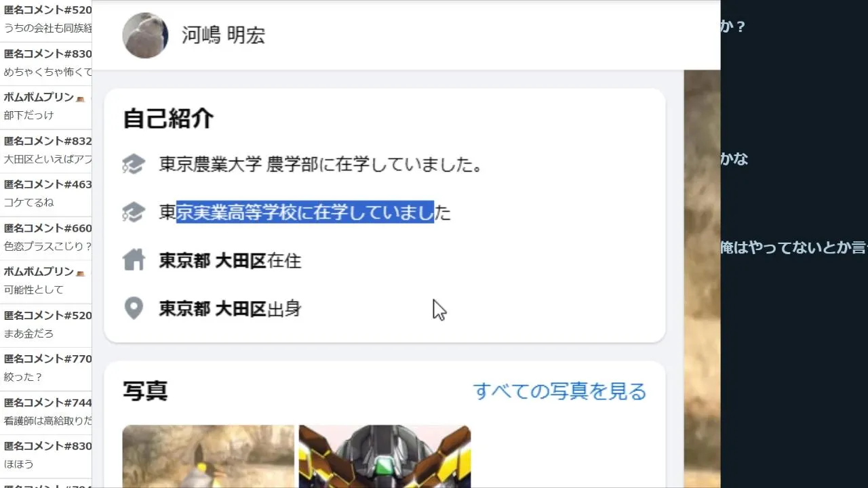Image resolution: width=868 pixels, height=488 pixels.
Task: Click the highlighted 東京実業高等学校 text
Action: point(229,212)
